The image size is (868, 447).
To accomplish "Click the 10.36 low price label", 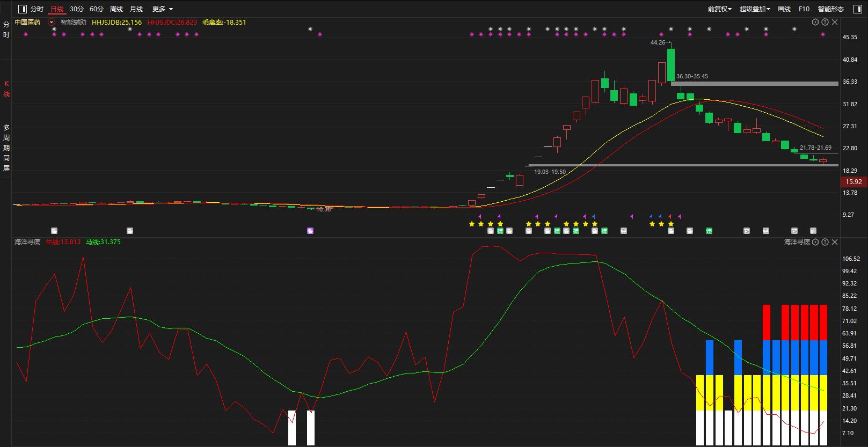I will pos(324,209).
